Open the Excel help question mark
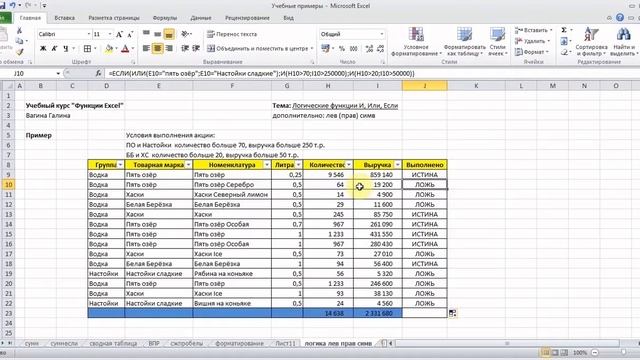640x360 pixels. point(620,18)
